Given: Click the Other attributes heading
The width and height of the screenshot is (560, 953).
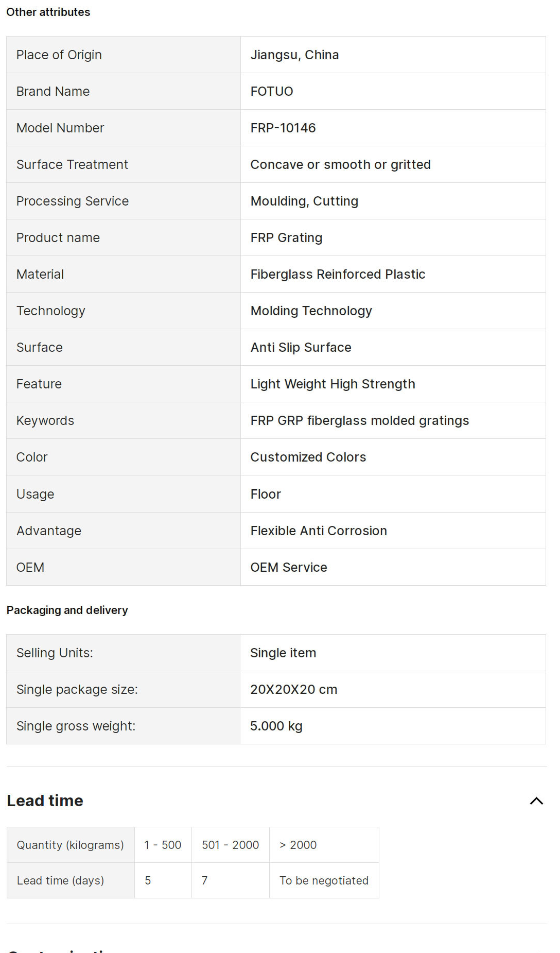Looking at the screenshot, I should (x=48, y=12).
